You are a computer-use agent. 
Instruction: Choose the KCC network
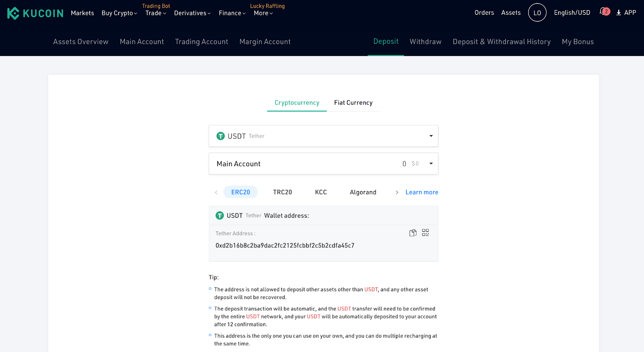click(x=321, y=192)
